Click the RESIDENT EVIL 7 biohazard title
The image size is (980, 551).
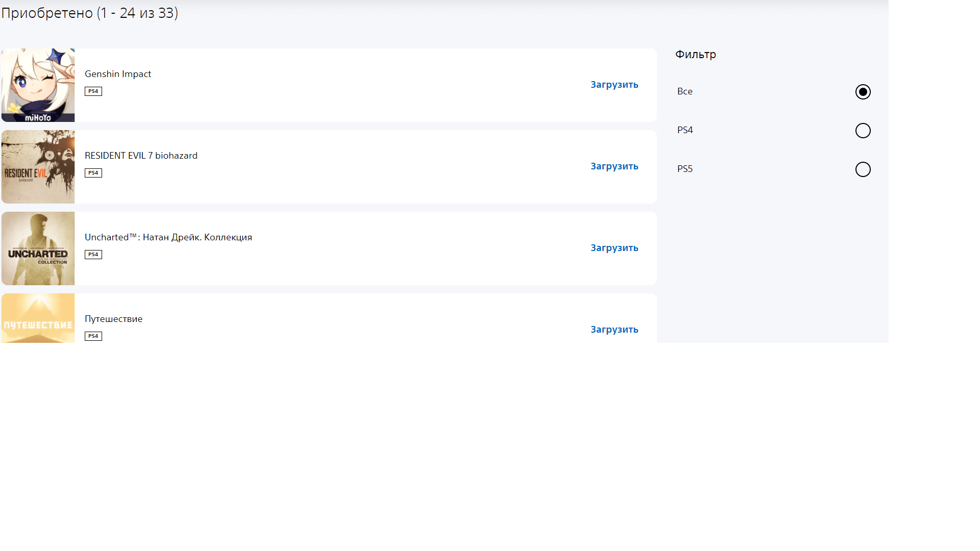click(x=141, y=156)
